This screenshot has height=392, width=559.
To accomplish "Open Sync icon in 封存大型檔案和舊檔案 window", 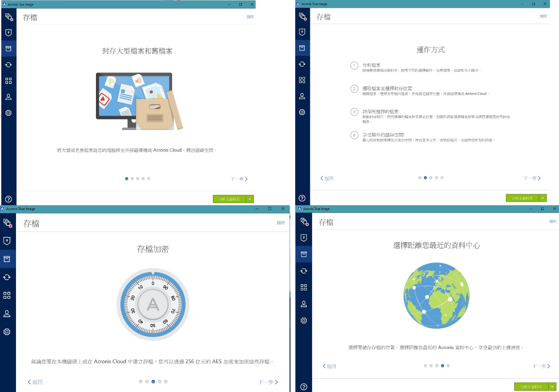I will tap(8, 65).
